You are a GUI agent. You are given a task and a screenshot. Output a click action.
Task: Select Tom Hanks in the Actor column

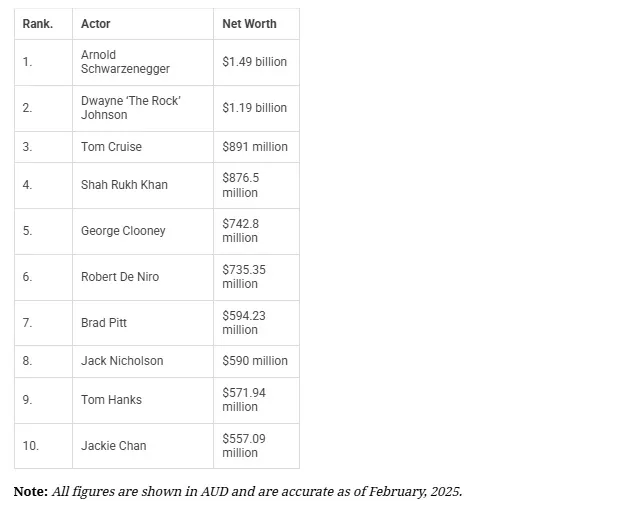pyautogui.click(x=111, y=400)
